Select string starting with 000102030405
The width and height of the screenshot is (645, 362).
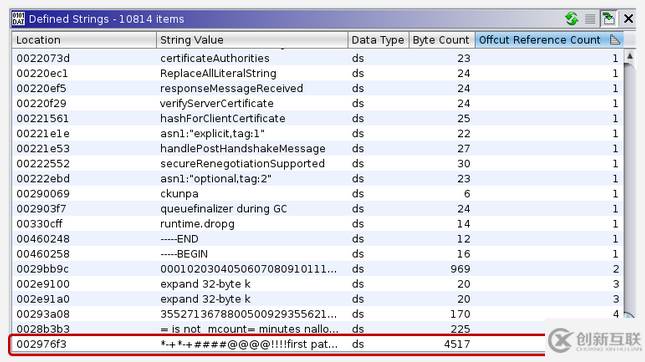pyautogui.click(x=248, y=269)
